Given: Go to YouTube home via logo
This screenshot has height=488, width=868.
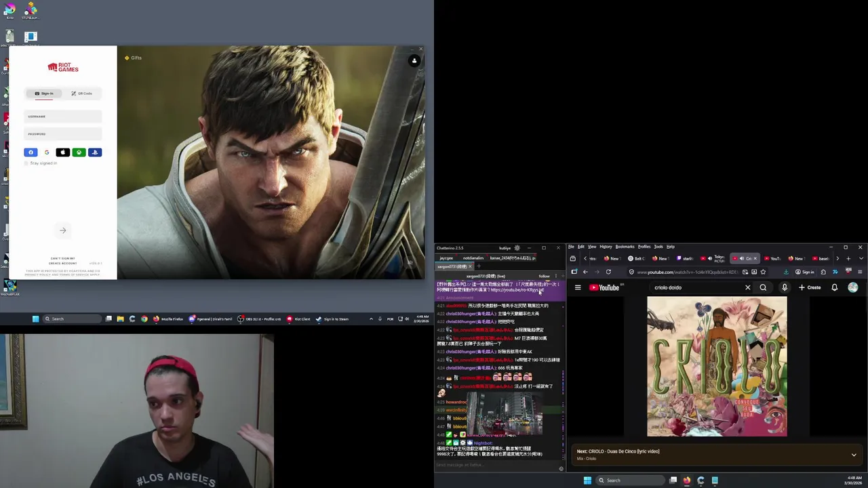Looking at the screenshot, I should (x=604, y=287).
